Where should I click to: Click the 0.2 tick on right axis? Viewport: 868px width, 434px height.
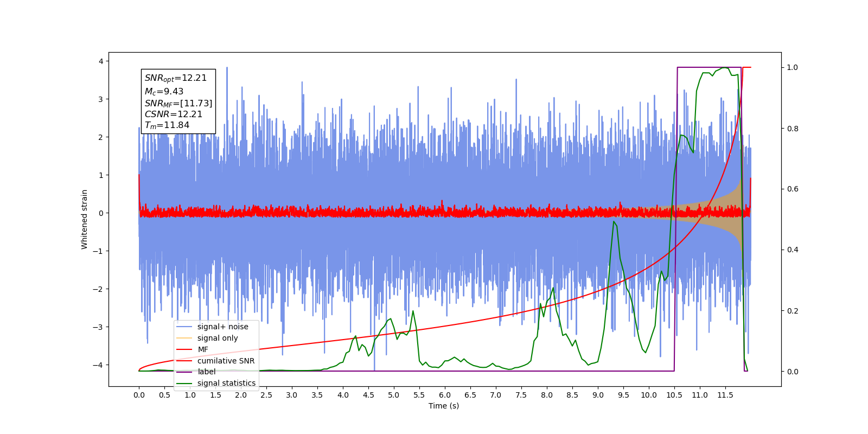[x=793, y=311]
